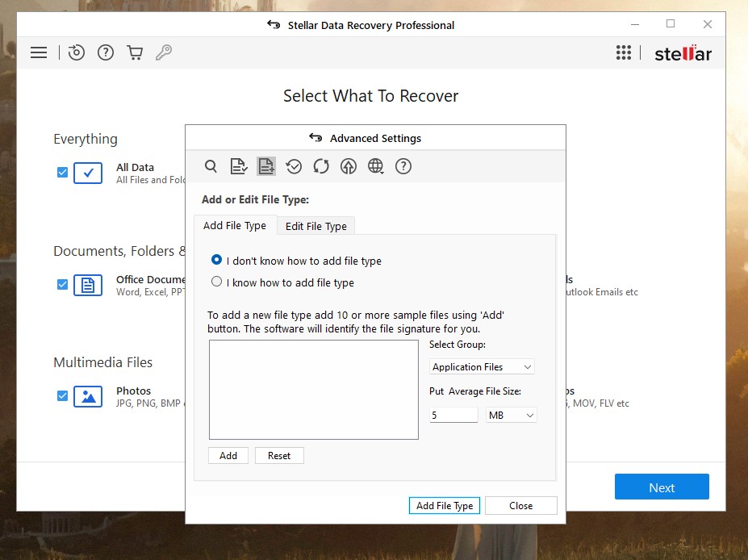Open the help question mark in main toolbar
The width and height of the screenshot is (748, 560).
pos(106,52)
